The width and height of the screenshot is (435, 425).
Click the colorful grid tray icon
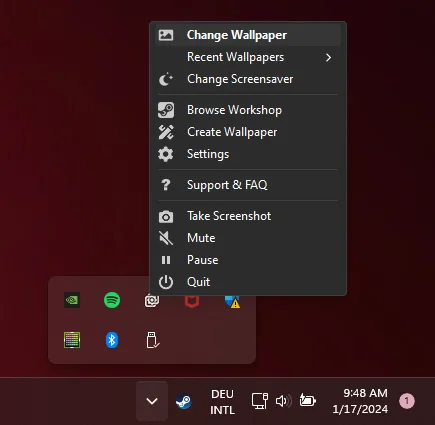(x=72, y=340)
